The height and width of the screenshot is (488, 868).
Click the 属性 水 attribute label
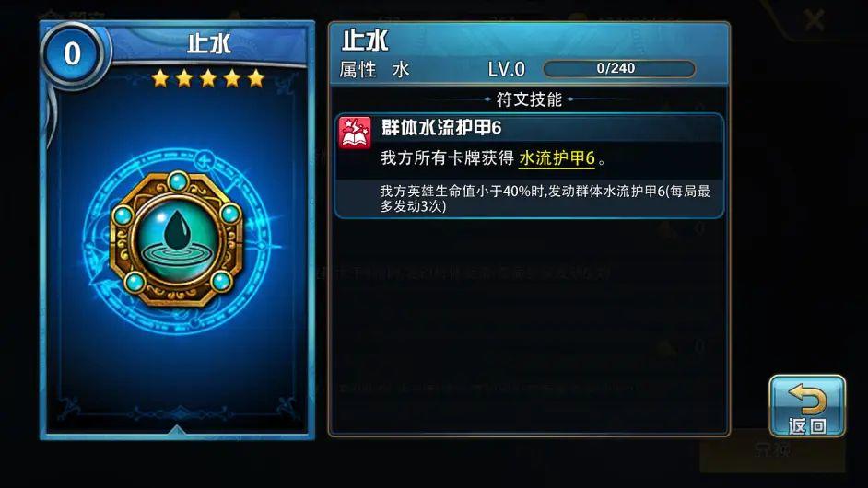coord(374,70)
